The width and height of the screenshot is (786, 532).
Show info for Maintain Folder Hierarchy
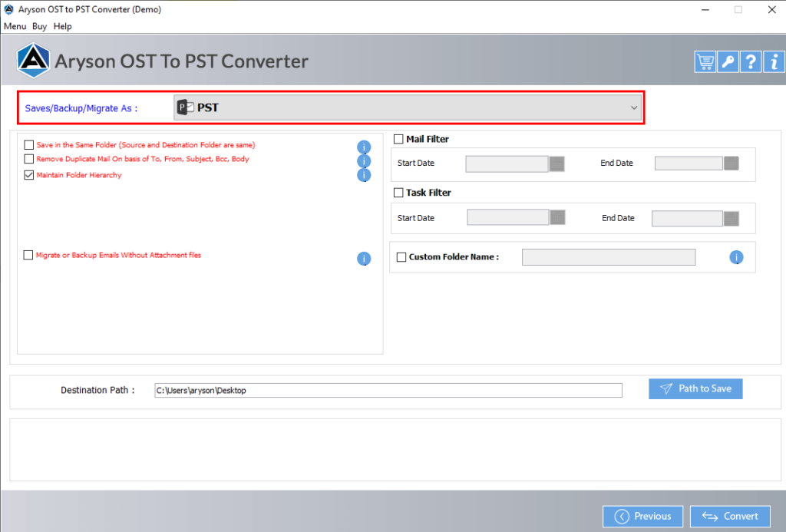364,175
